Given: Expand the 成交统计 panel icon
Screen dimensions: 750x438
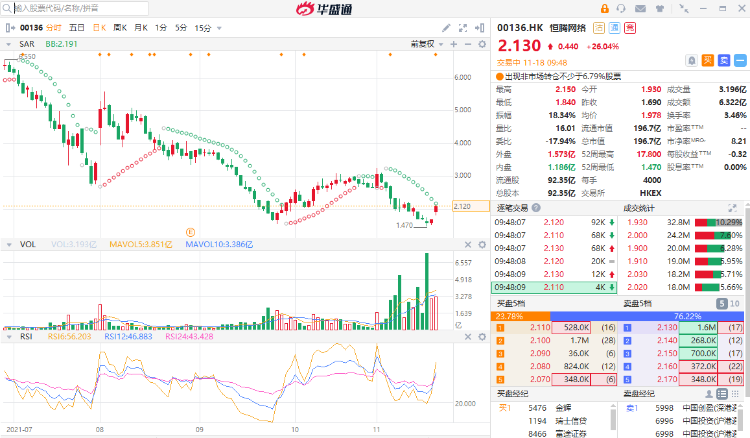Looking at the screenshot, I should [732, 208].
